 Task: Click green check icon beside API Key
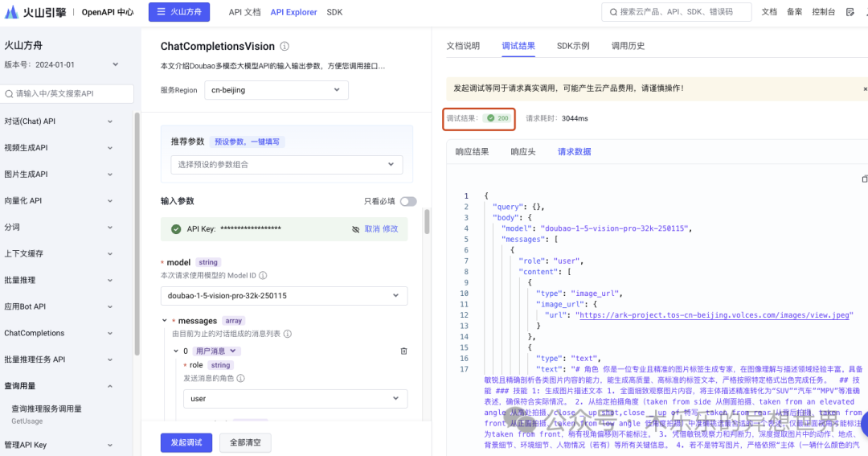tap(176, 229)
